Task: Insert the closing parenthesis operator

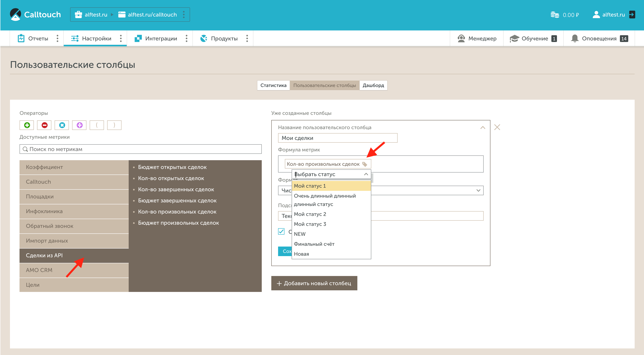Action: click(114, 125)
